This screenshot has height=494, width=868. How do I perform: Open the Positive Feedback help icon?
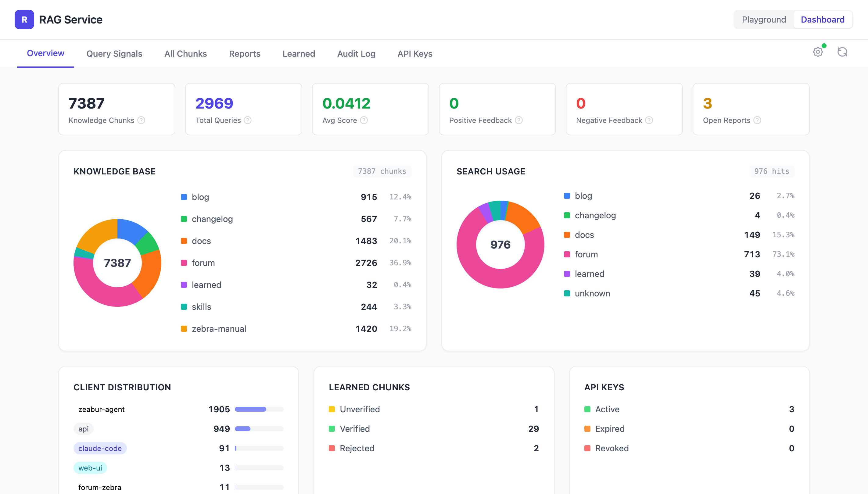(x=518, y=120)
